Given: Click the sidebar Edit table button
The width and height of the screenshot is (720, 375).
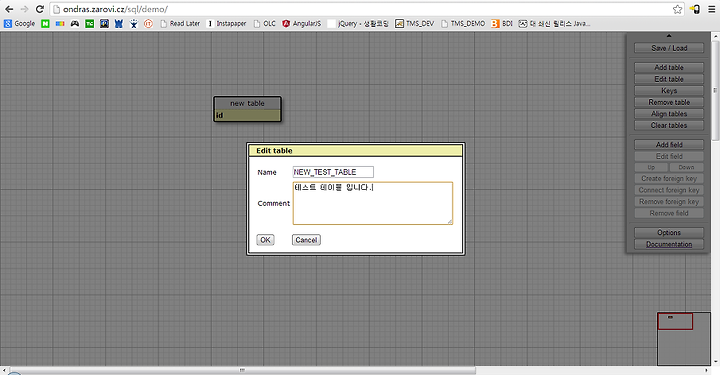Looking at the screenshot, I should click(669, 79).
